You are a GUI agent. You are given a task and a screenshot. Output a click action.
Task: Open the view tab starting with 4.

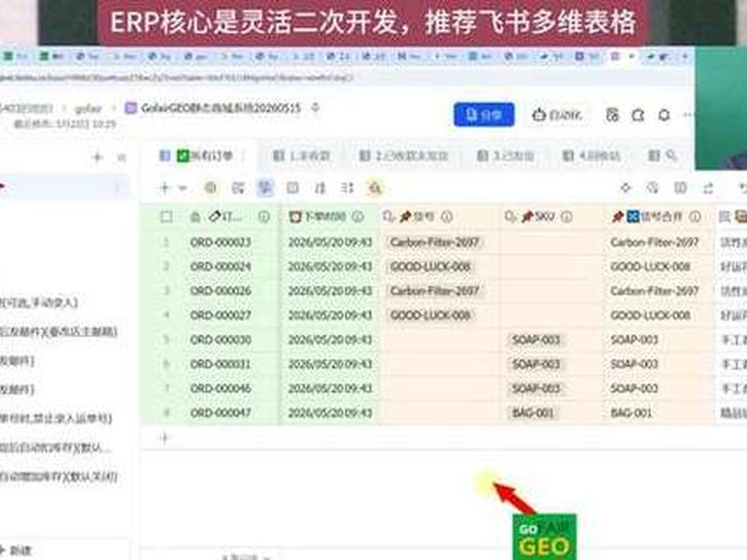click(x=591, y=155)
